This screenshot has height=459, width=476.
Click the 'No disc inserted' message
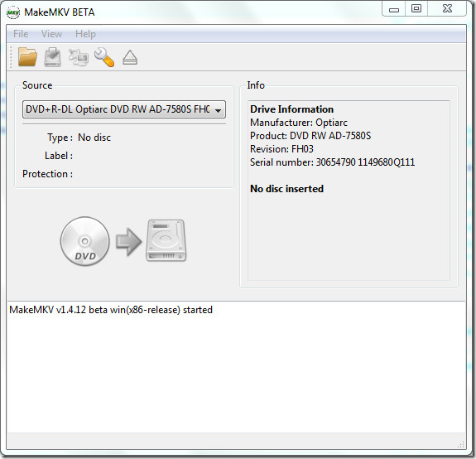286,189
